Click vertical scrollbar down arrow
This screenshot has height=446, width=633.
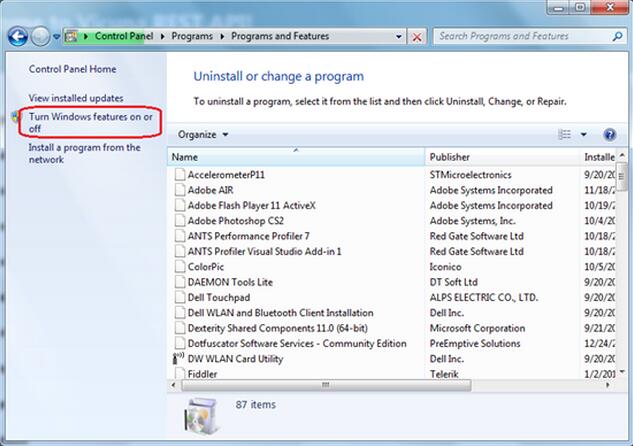[x=622, y=372]
